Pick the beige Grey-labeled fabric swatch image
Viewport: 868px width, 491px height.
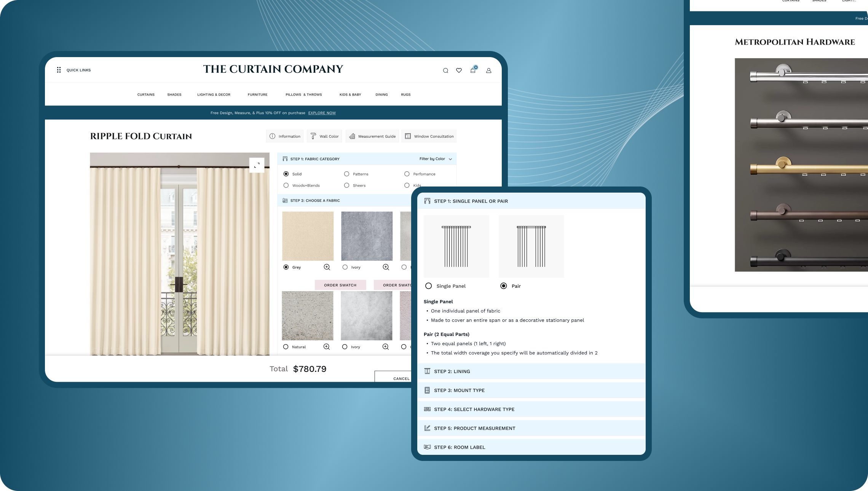click(308, 236)
